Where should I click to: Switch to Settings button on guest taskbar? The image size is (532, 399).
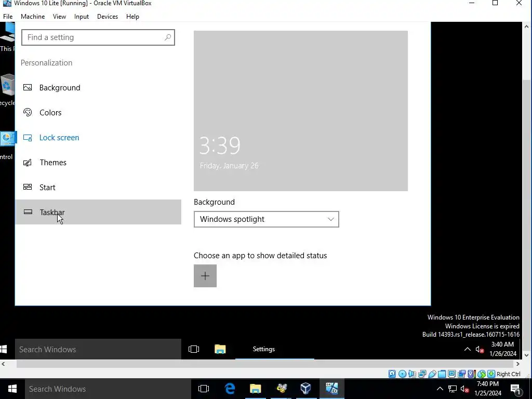(x=274, y=349)
